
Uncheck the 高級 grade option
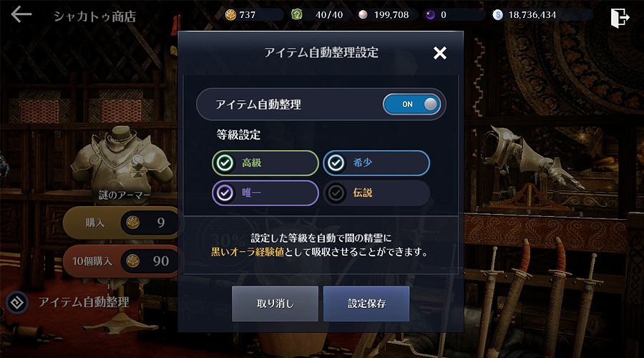tap(265, 163)
